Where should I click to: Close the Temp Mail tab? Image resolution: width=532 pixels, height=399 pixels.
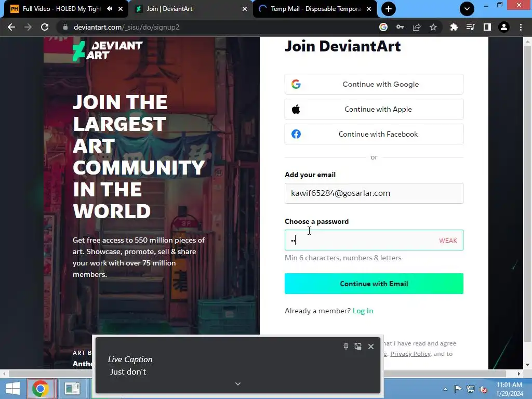click(x=369, y=9)
